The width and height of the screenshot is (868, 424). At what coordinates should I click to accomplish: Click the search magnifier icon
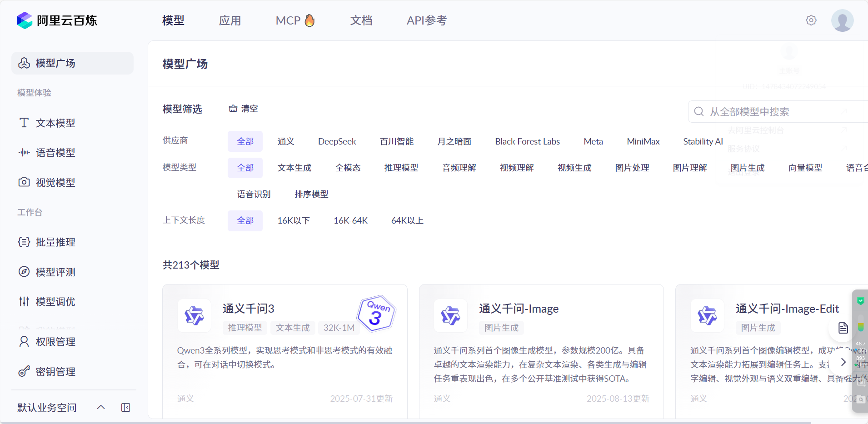pos(699,111)
